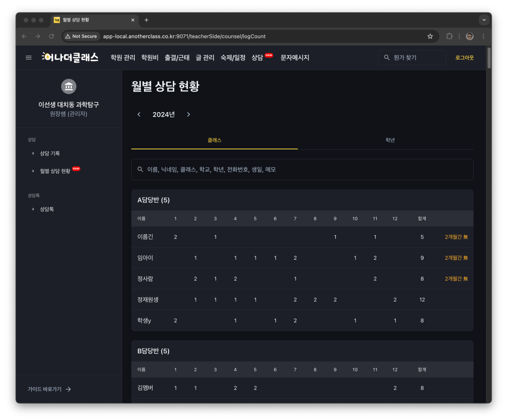This screenshot has width=511, height=420.
Task: Switch to the 클래스 tab
Action: tap(214, 140)
